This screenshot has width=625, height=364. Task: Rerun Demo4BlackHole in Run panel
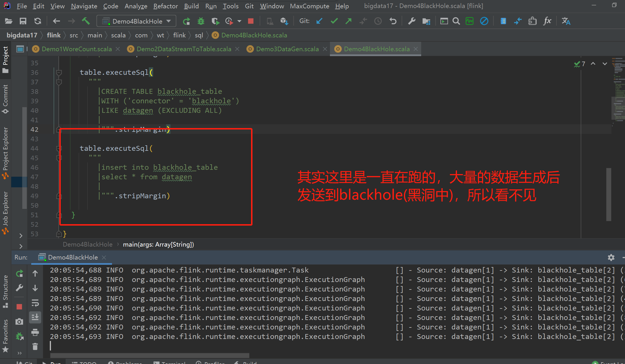point(19,273)
